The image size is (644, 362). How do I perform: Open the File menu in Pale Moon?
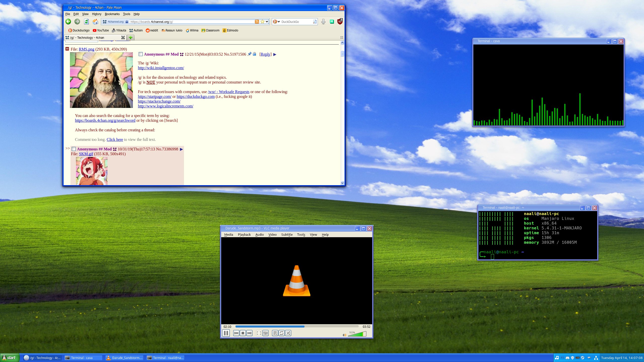coord(67,14)
